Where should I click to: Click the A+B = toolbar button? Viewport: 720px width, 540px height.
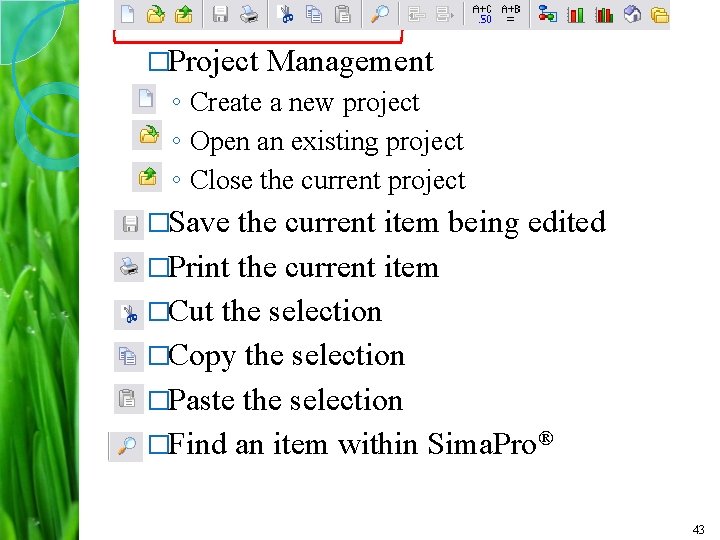click(510, 14)
